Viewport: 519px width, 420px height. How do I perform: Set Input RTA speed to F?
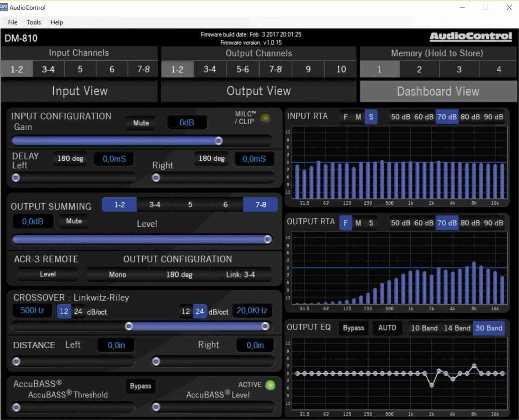[345, 117]
